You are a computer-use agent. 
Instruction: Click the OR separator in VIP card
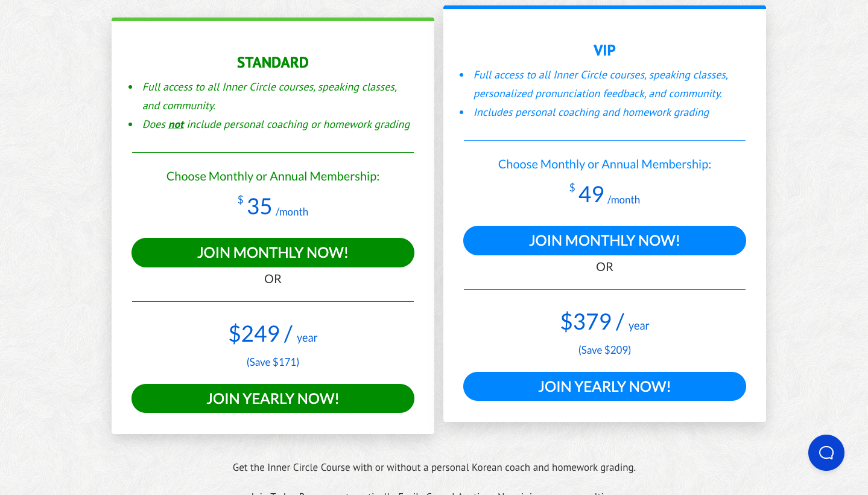tap(604, 267)
